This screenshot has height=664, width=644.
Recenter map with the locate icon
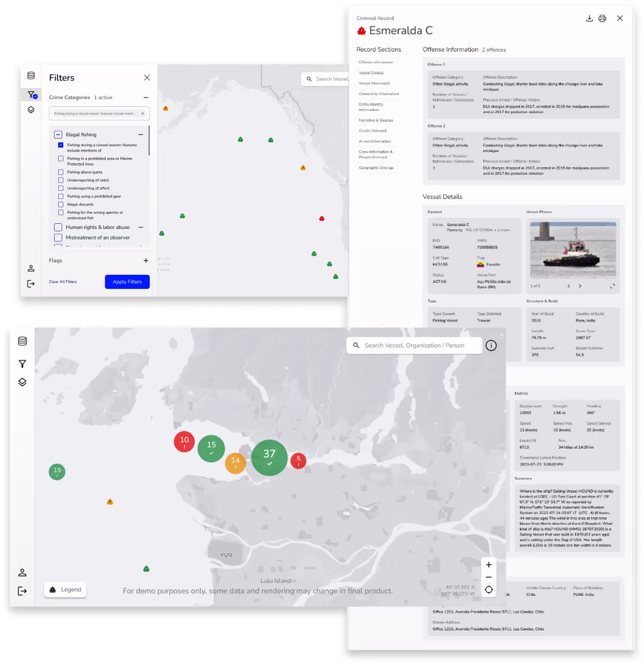click(488, 589)
